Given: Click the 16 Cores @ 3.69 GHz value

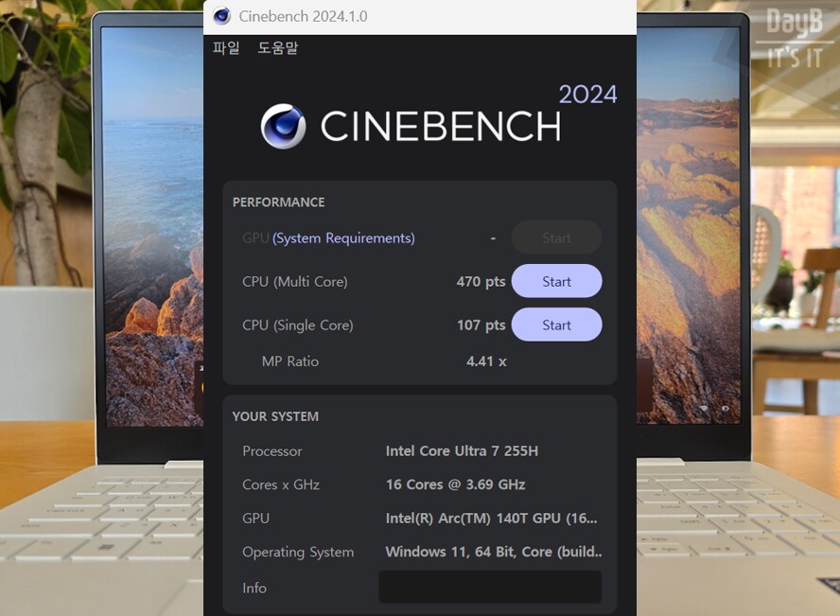Looking at the screenshot, I should [455, 484].
